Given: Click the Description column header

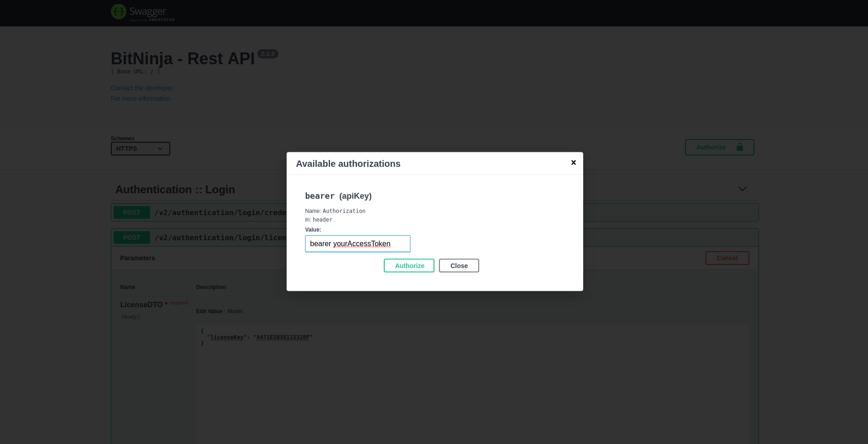Looking at the screenshot, I should [x=211, y=287].
